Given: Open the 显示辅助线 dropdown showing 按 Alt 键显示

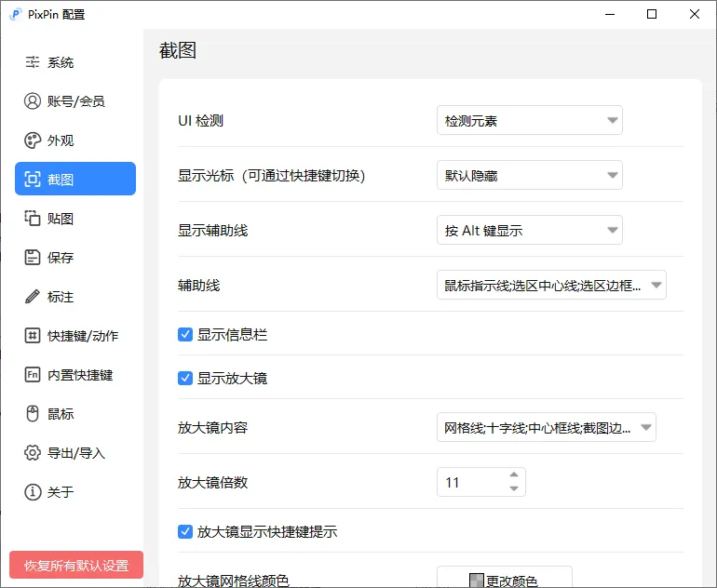Looking at the screenshot, I should point(529,230).
